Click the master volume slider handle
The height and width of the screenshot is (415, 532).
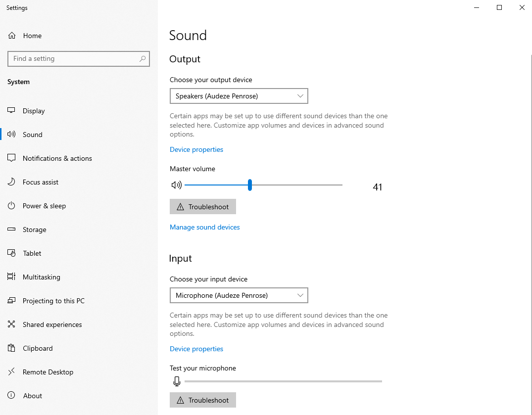tap(250, 185)
